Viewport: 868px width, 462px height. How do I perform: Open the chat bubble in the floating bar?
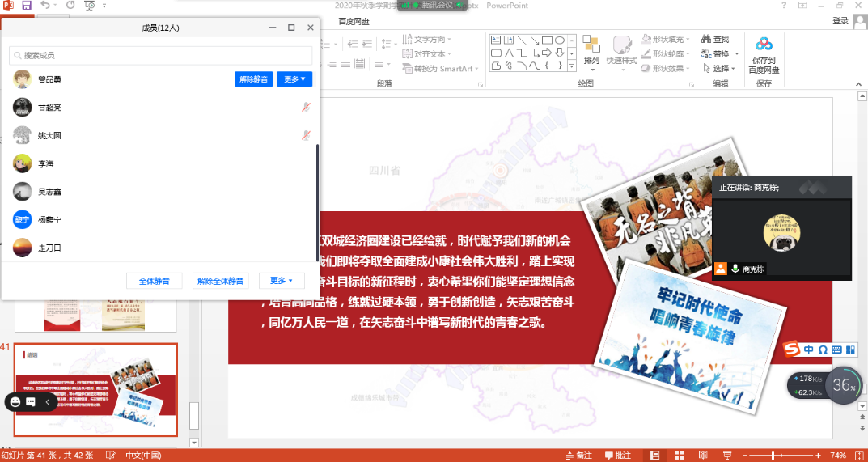tap(31, 402)
